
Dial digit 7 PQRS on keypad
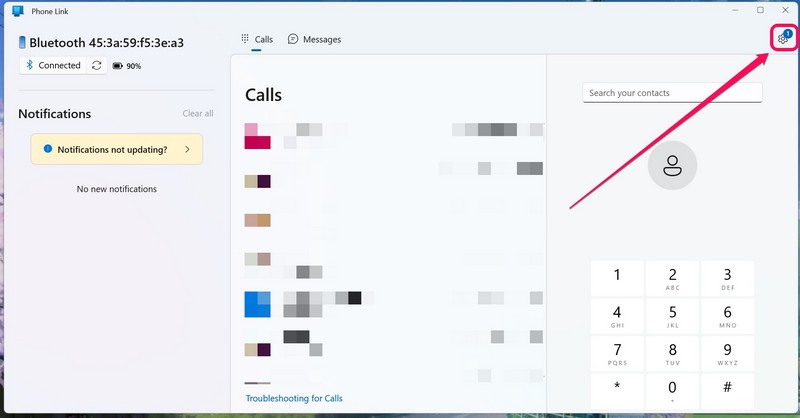617,354
